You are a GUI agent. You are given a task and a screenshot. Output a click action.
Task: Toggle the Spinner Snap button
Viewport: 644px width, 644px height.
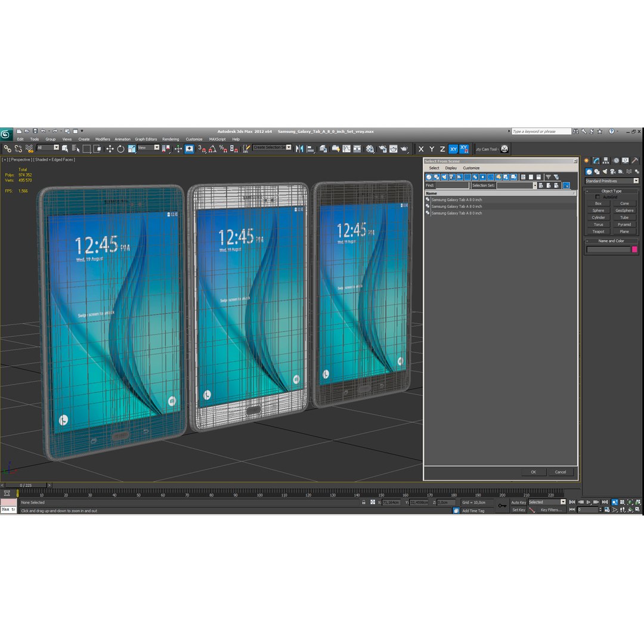(234, 148)
